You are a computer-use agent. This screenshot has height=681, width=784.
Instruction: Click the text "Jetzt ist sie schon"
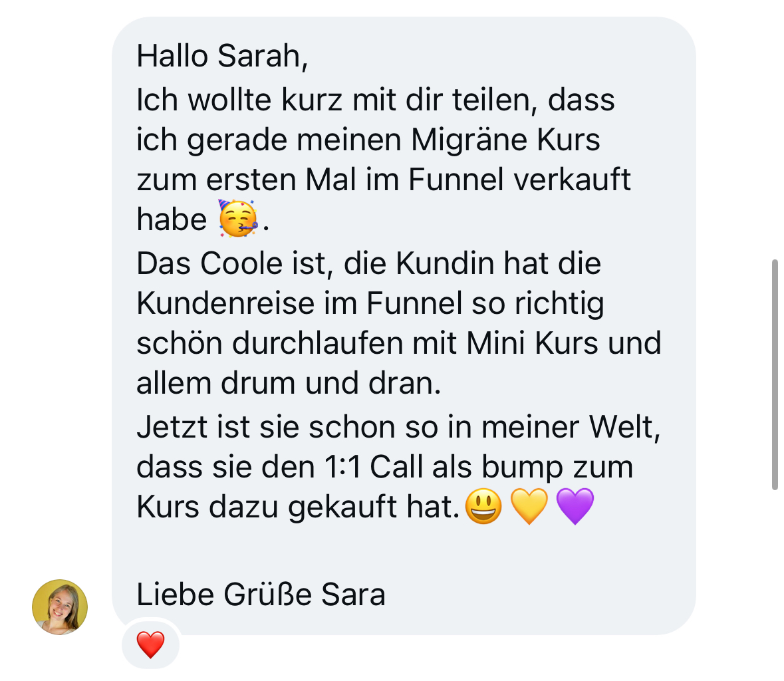click(265, 427)
